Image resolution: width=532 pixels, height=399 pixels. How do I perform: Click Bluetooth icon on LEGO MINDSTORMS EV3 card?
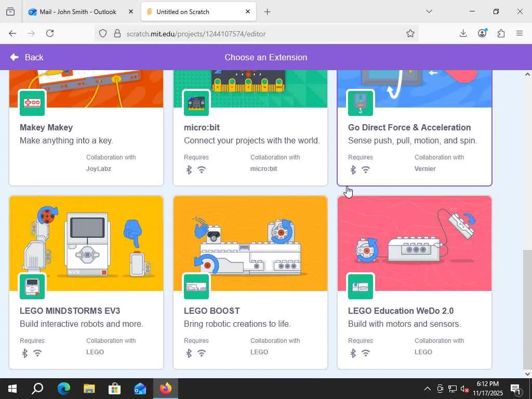pos(25,353)
